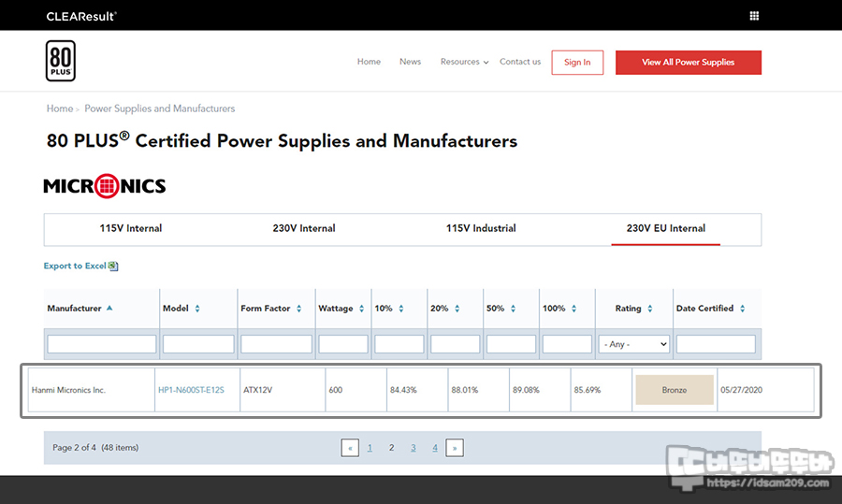Focus the Model filter field
This screenshot has height=504, width=842.
[198, 344]
